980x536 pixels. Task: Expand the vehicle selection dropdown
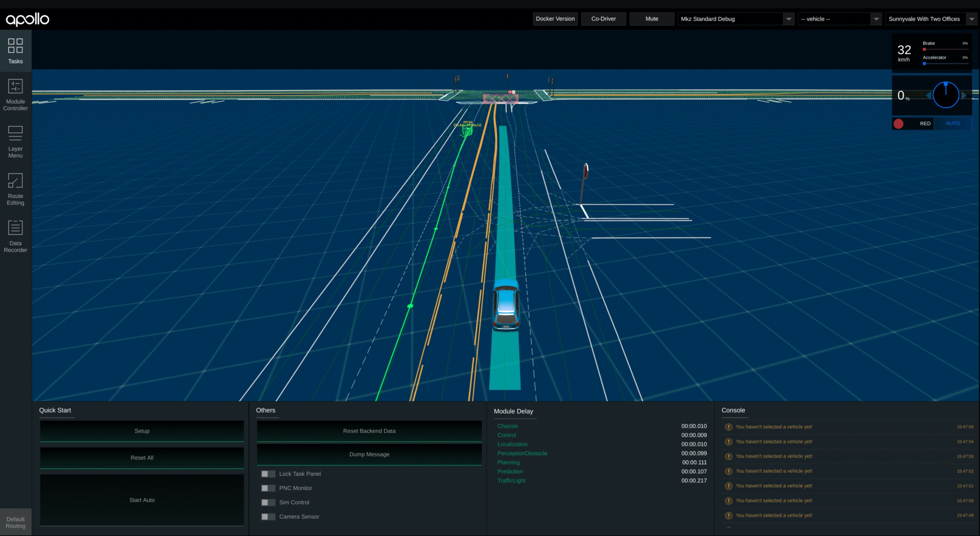coord(875,18)
